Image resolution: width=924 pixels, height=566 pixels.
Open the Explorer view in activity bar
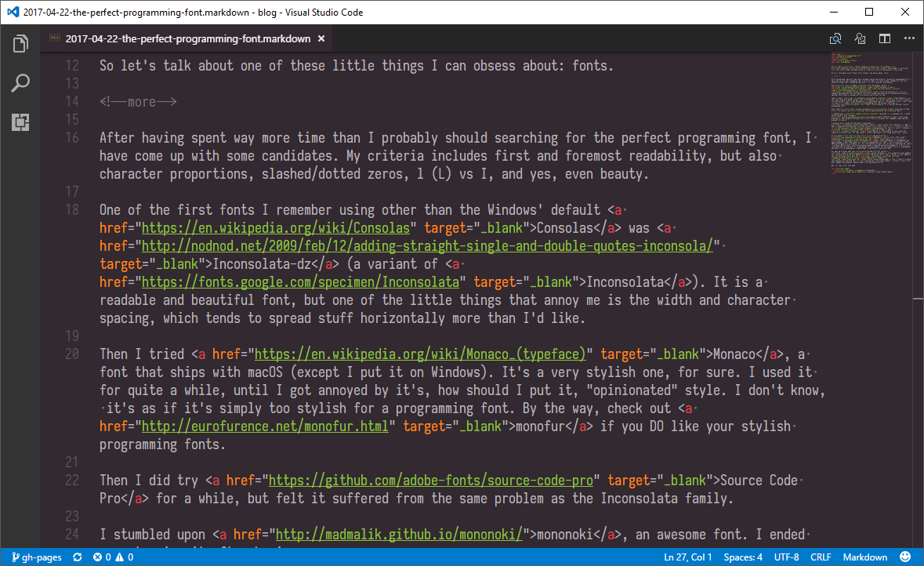(20, 44)
